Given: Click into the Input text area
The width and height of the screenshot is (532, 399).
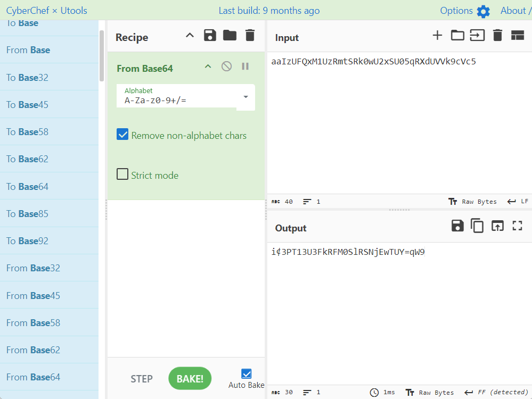Looking at the screenshot, I should tap(399, 123).
